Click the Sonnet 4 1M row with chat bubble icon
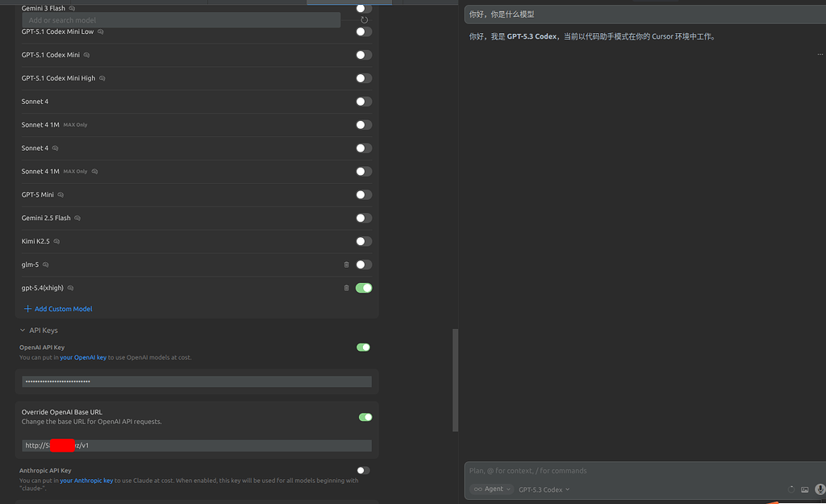Viewport: 826px width, 504px height. click(x=197, y=172)
